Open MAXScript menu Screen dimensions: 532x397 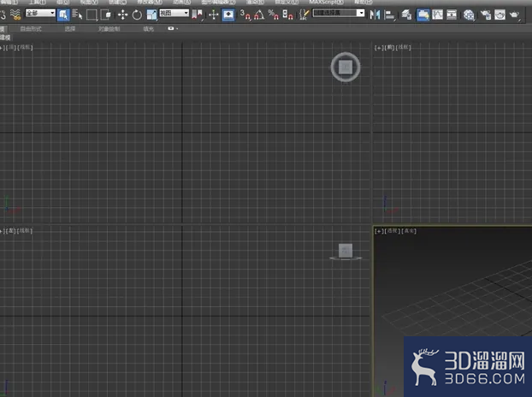click(x=326, y=2)
